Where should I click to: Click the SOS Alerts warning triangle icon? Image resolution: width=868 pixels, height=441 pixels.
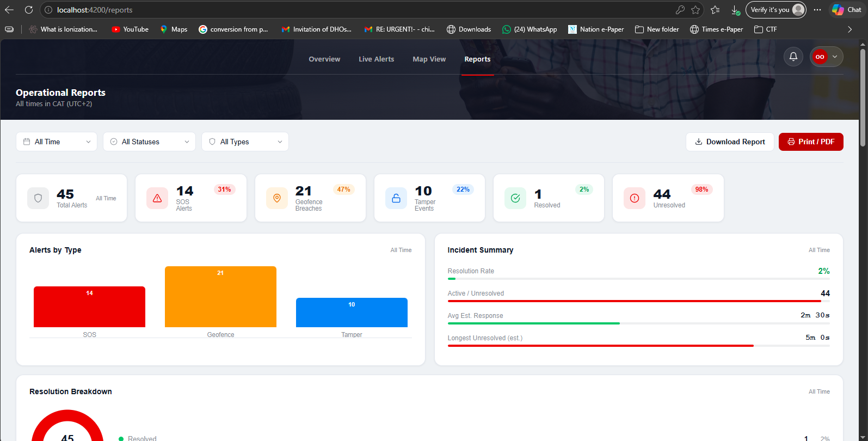157,198
